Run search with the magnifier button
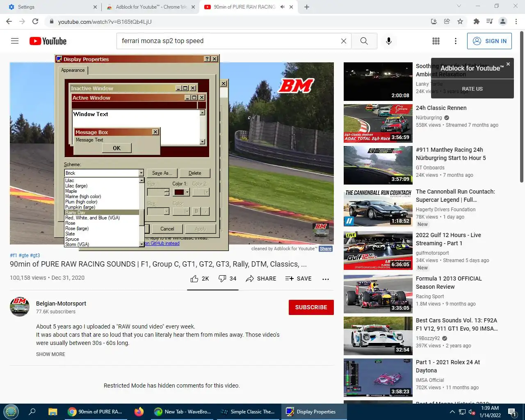 [364, 41]
